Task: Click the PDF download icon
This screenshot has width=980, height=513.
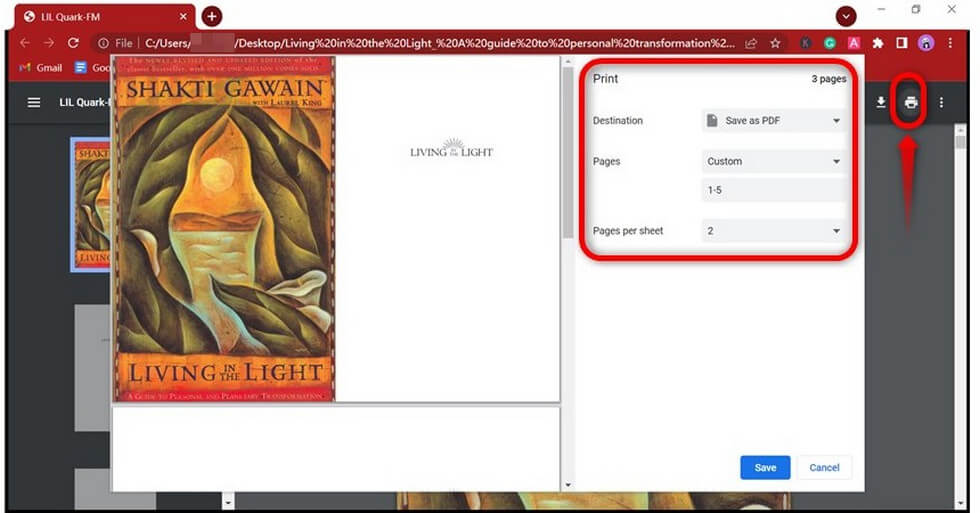Action: tap(881, 103)
